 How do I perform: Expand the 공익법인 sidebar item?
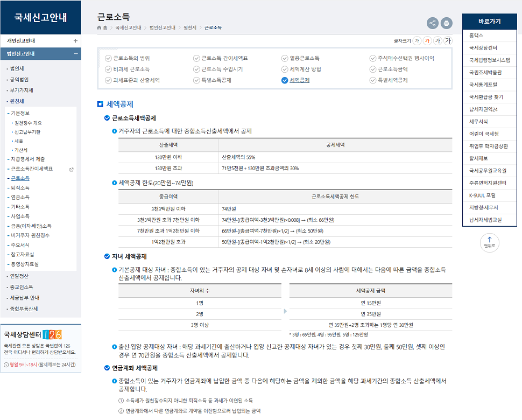19,80
